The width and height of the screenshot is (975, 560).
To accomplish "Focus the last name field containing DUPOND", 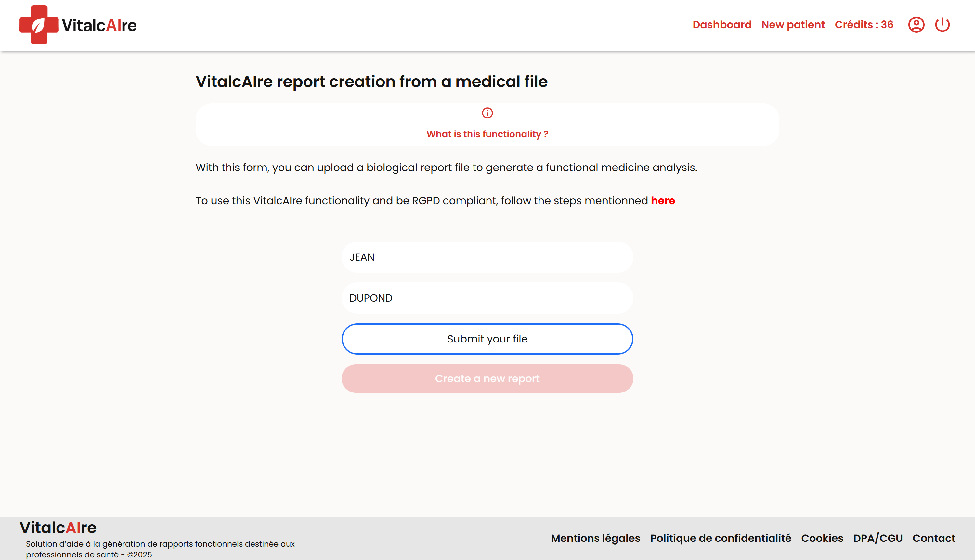I will 487,298.
